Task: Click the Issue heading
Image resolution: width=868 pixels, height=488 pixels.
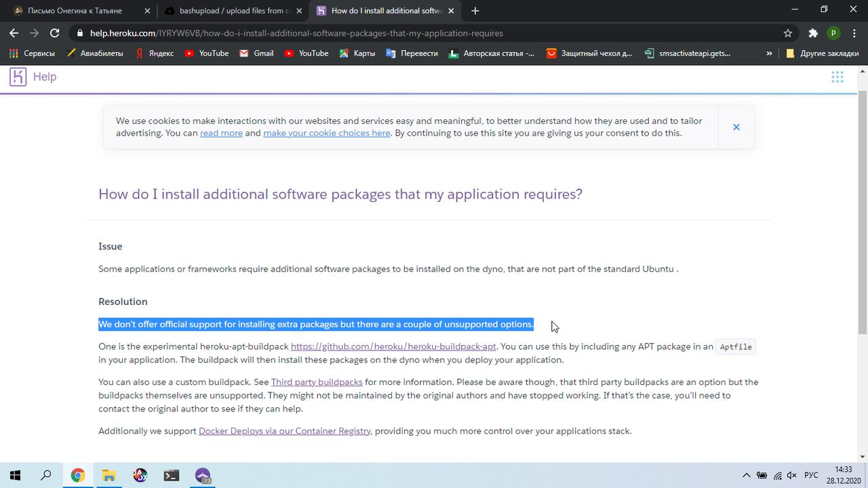Action: 110,246
